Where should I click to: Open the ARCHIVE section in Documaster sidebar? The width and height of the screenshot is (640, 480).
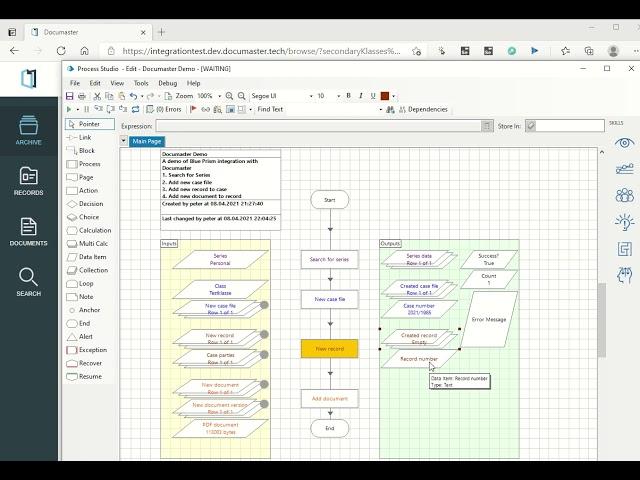pyautogui.click(x=29, y=130)
